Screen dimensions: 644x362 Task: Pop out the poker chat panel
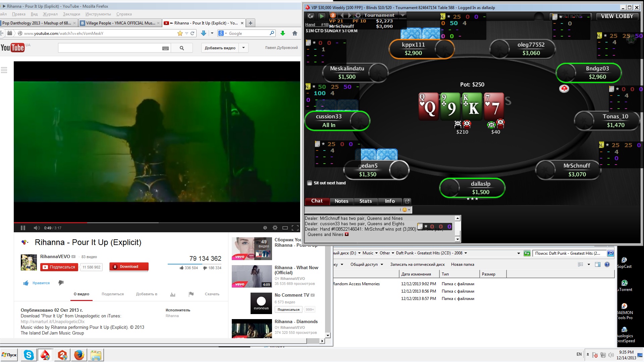tap(407, 201)
